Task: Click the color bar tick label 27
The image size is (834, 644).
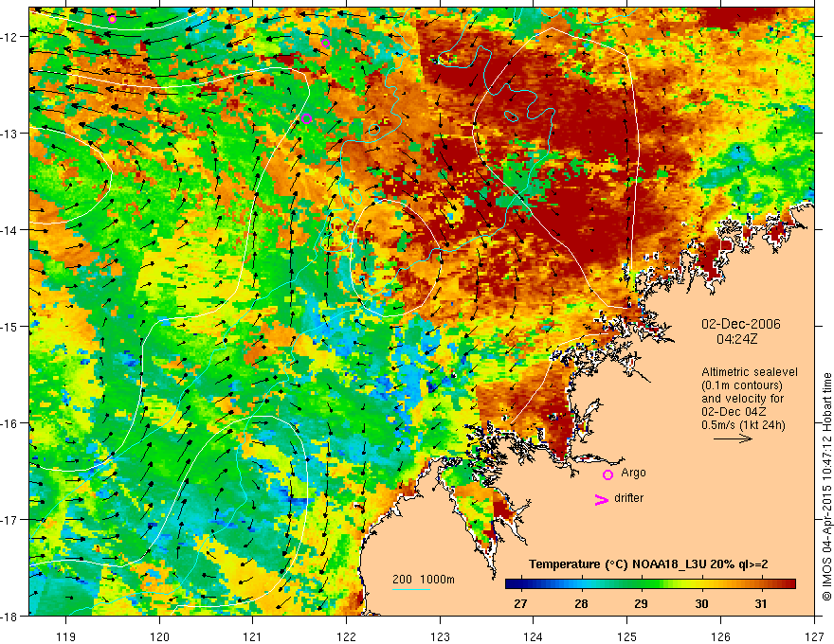Action: [520, 603]
